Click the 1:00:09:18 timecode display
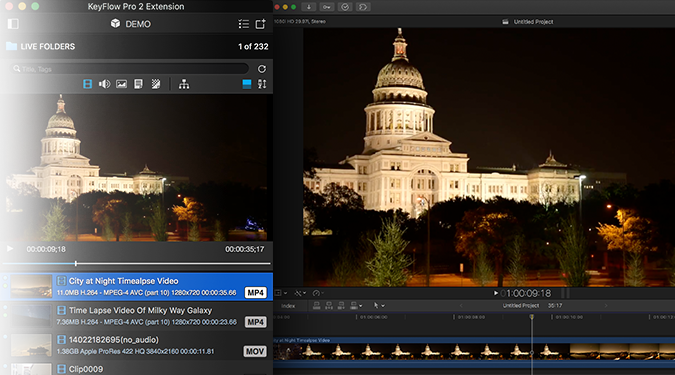 tap(528, 293)
